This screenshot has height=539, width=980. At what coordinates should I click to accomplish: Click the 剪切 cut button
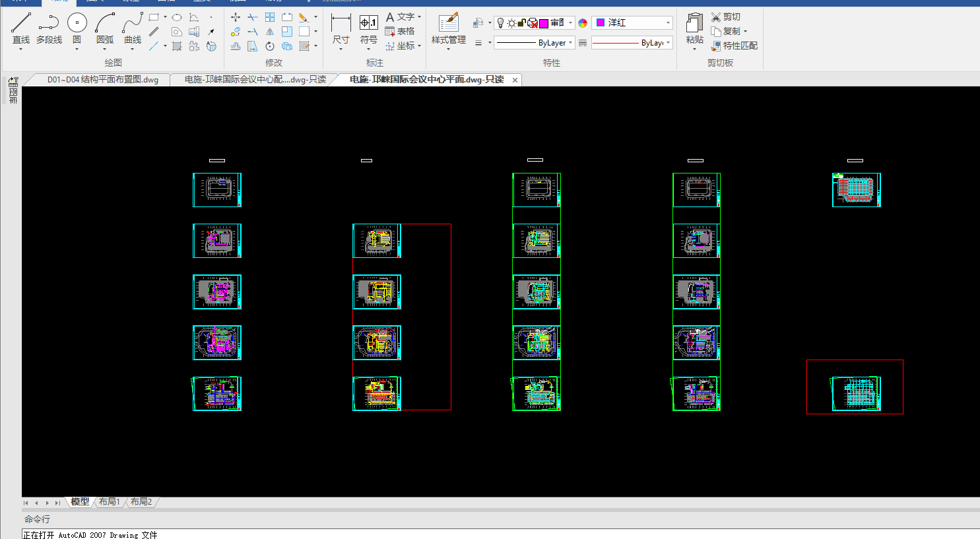pos(725,16)
